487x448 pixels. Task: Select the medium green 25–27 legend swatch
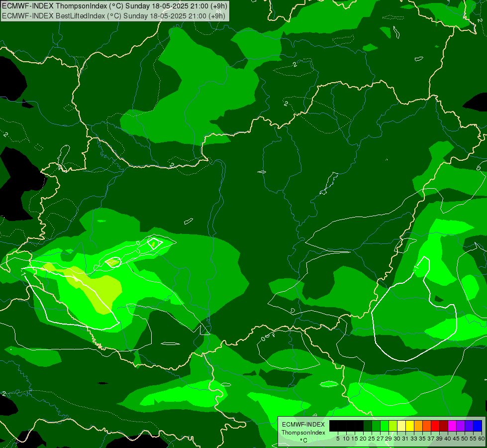tap(376, 426)
